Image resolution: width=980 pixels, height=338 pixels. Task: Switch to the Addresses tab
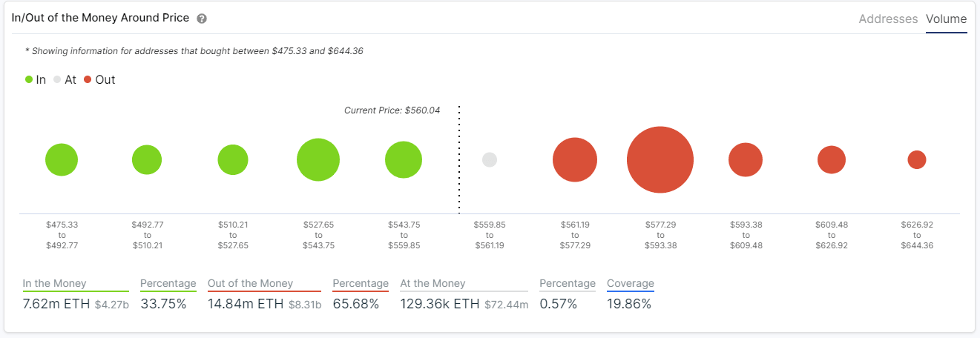click(888, 19)
